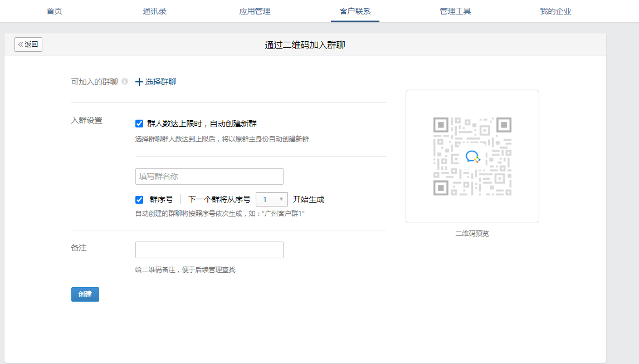Open 应用管理 tab
Screen dimensions: 639x364
pyautogui.click(x=255, y=11)
